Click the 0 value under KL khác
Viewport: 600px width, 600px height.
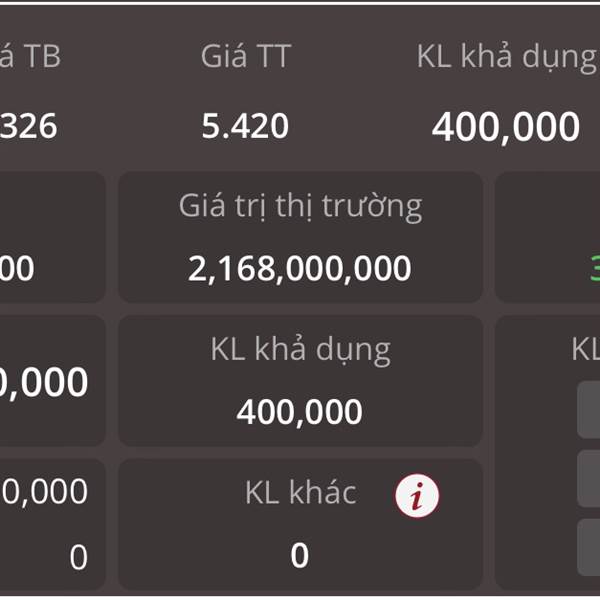(x=299, y=555)
